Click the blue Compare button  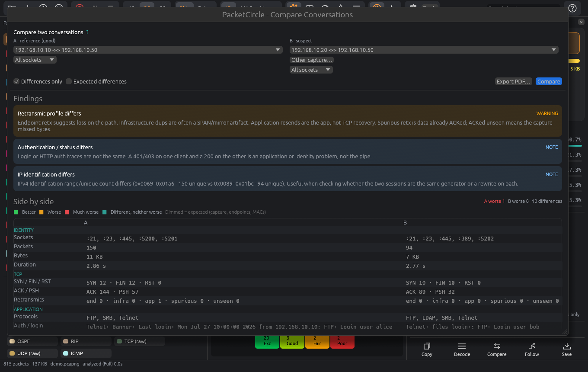549,81
